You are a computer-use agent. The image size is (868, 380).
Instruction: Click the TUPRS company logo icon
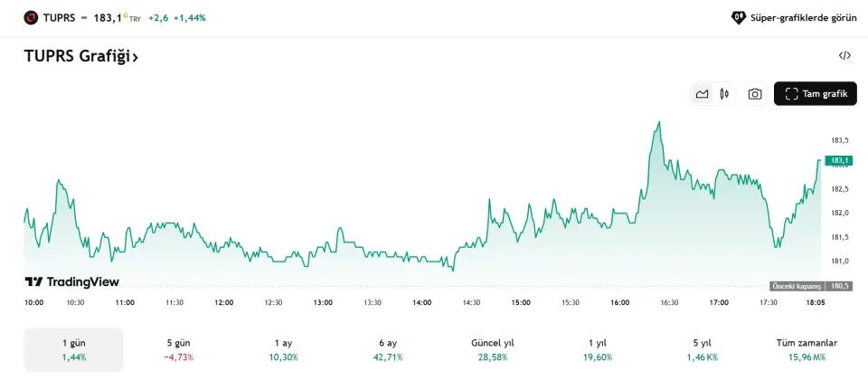pos(32,17)
